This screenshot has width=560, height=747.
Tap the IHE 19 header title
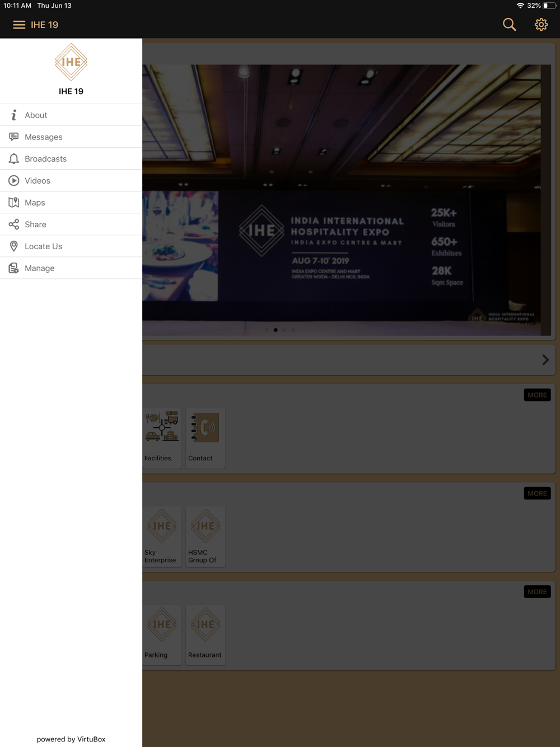45,25
